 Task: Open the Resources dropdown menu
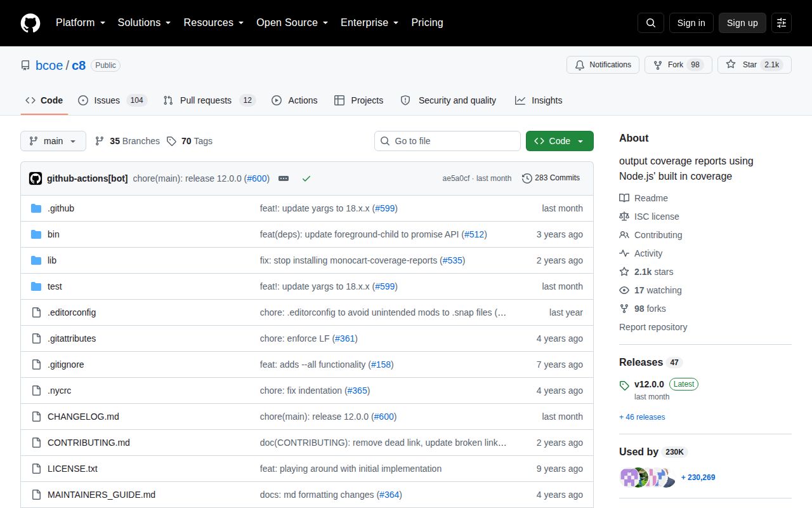[214, 23]
